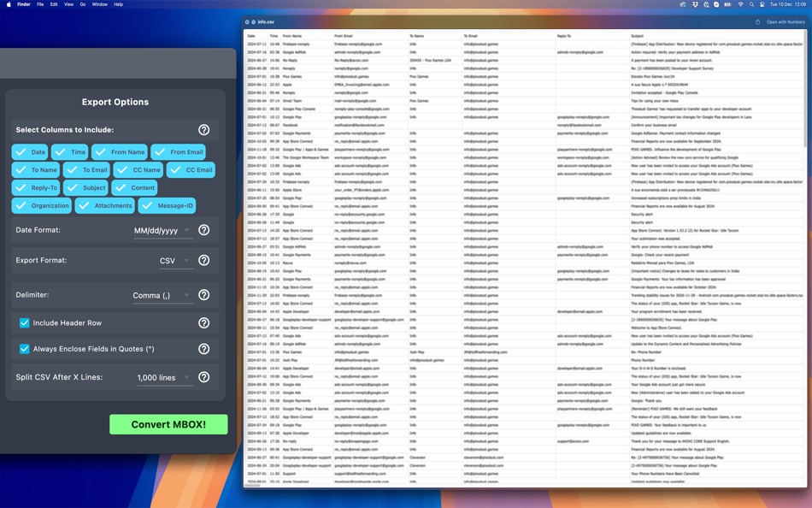Open Edit menu in menu bar
This screenshot has width=812, height=508.
(54, 4)
